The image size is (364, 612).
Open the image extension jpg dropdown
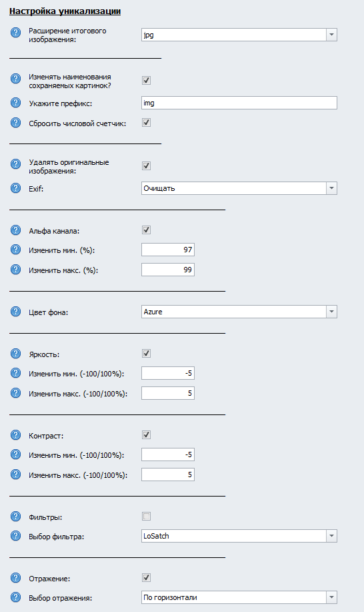[x=239, y=35]
